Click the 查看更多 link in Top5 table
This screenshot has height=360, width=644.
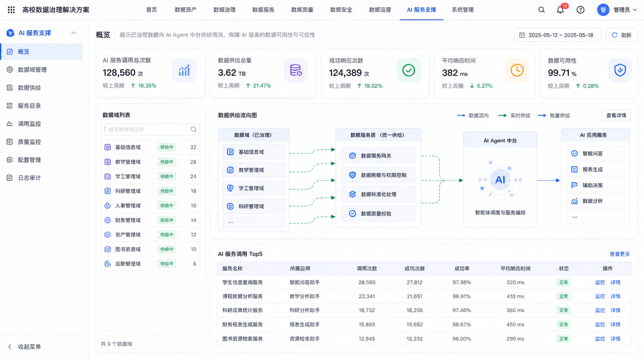point(619,254)
